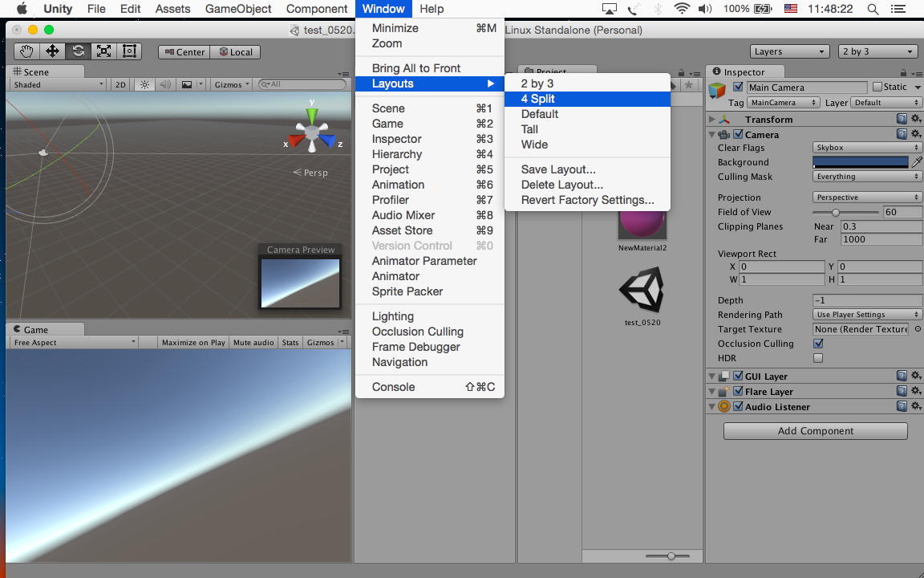Viewport: 924px width, 578px height.
Task: Open GUI Layer gear settings
Action: tap(915, 376)
